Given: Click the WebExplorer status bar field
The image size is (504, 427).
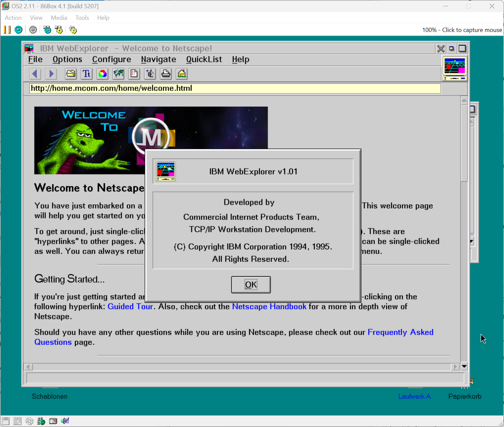Looking at the screenshot, I should (245, 378).
